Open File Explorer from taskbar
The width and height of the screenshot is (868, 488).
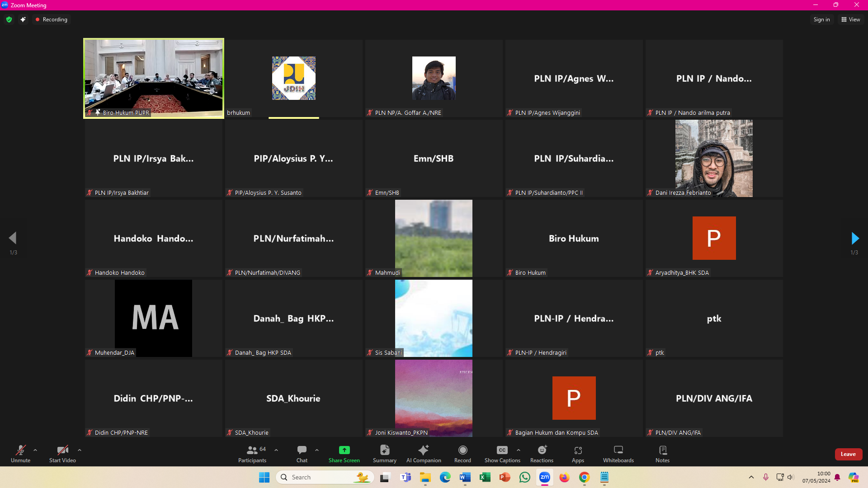(x=425, y=477)
